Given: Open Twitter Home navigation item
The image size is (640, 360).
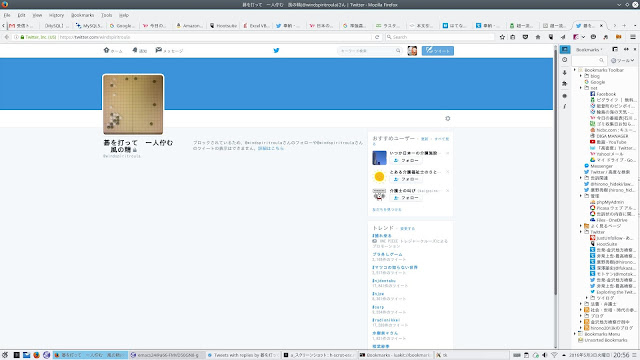Looking at the screenshot, I should coord(113,51).
